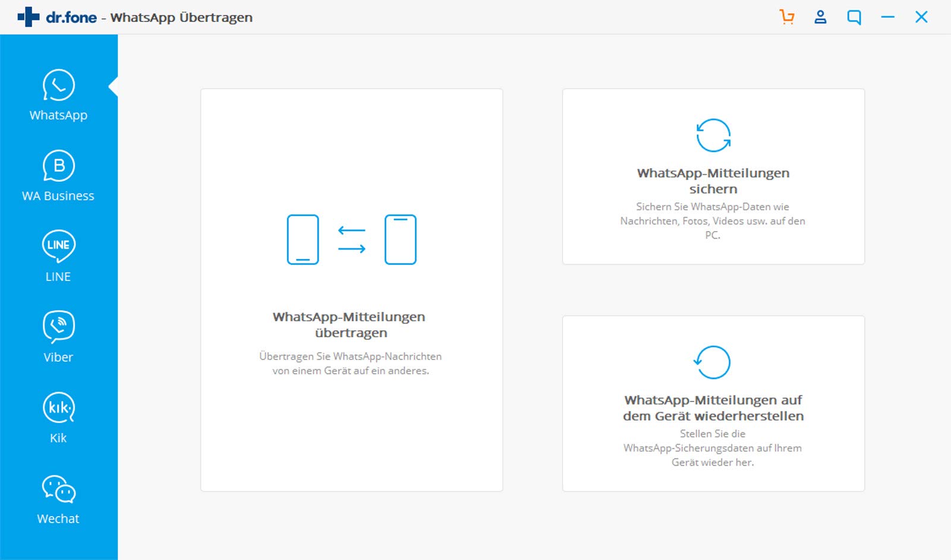
Task: Open WhatsApp-Mitteilungen übertragen heading
Action: pyautogui.click(x=349, y=325)
